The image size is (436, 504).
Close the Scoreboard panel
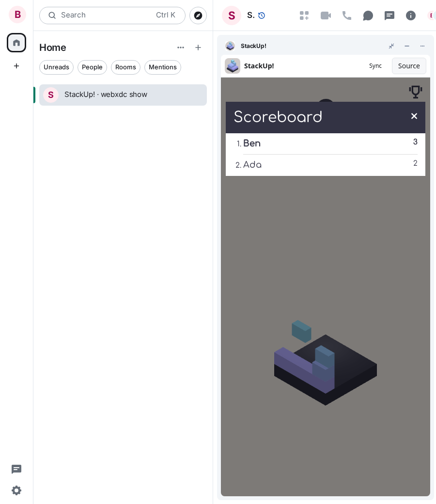[x=414, y=116]
